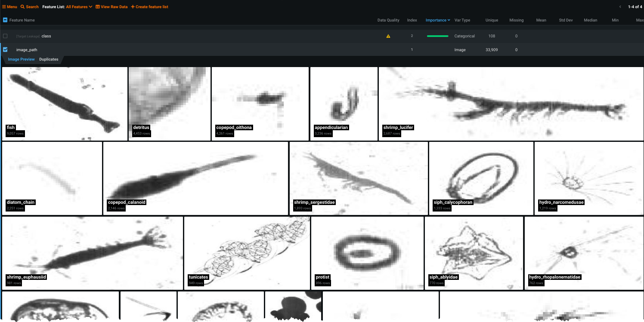This screenshot has height=322, width=644.
Task: Select the Image Preview tab
Action: [x=21, y=59]
